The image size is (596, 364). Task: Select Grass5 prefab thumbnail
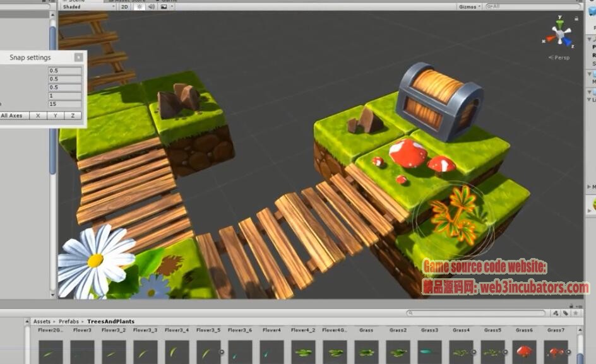coord(492,352)
